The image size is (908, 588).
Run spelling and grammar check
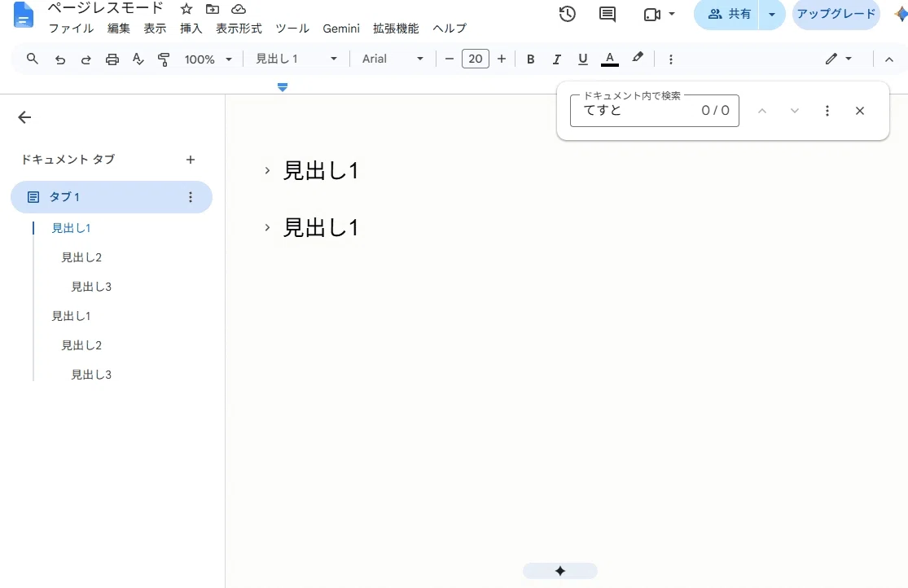tap(138, 59)
